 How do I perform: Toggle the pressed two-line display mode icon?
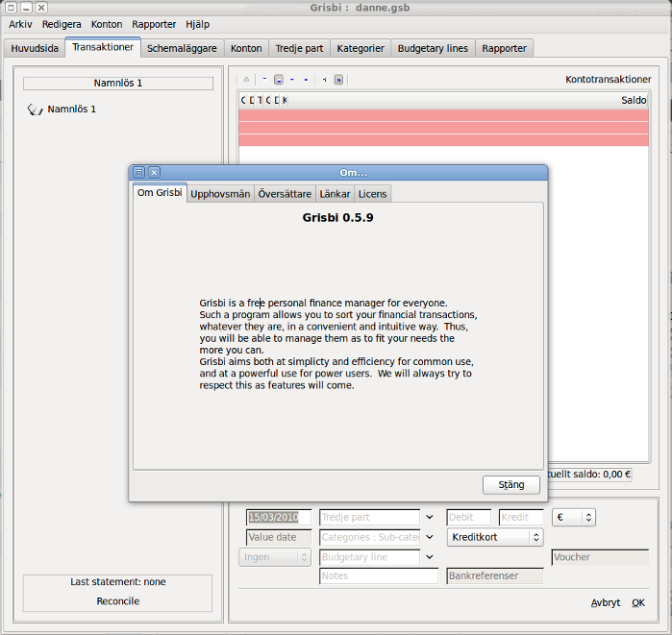point(279,80)
